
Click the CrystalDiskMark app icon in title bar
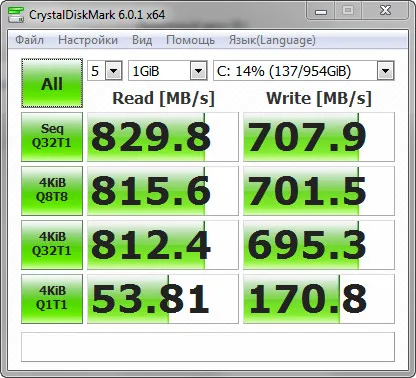coord(16,14)
